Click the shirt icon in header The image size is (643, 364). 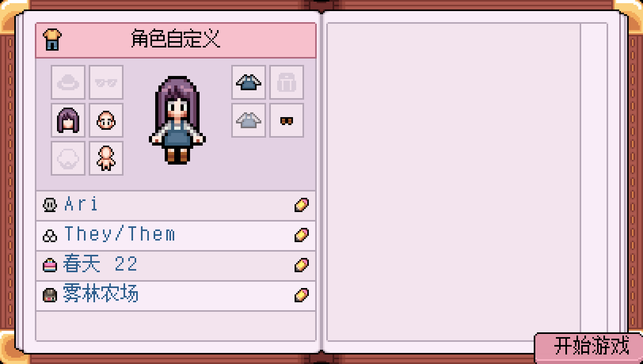coord(53,40)
